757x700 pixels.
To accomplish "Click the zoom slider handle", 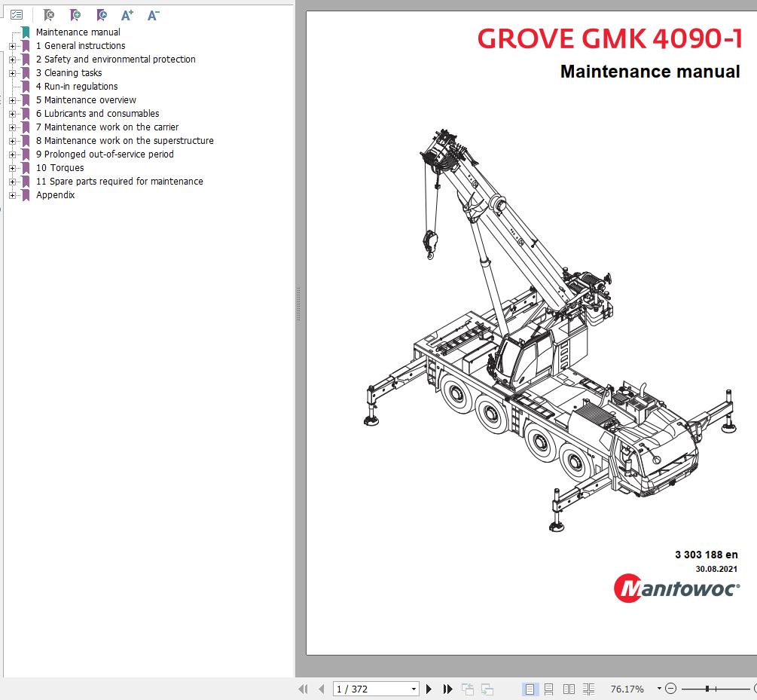I will click(707, 689).
